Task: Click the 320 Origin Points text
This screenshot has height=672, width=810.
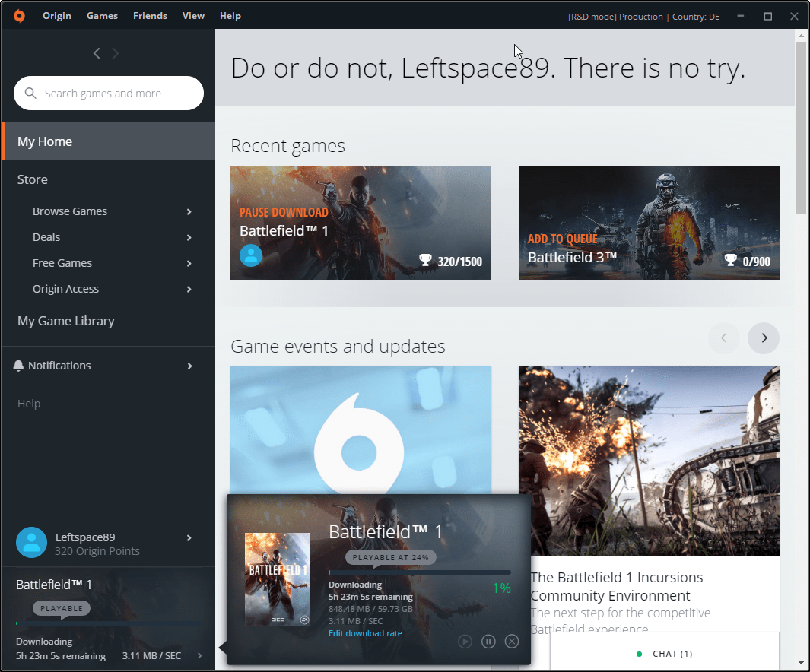Action: point(97,551)
